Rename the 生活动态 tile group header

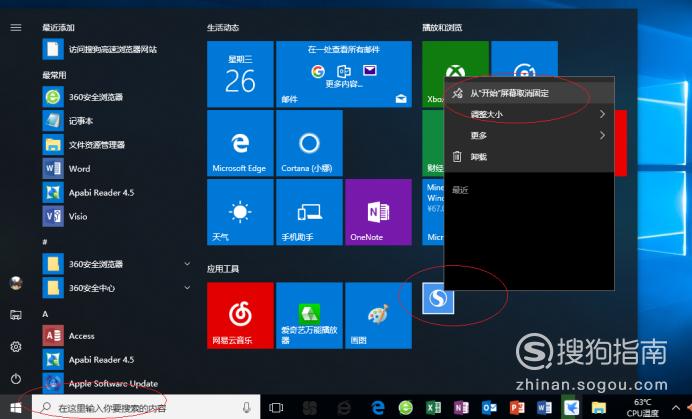(x=223, y=27)
